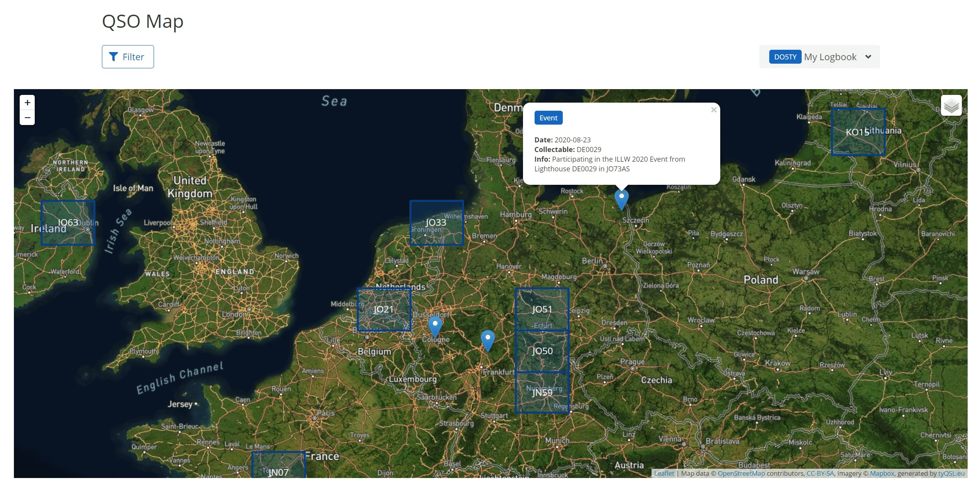Viewport: 980px width, 500px height.
Task: Click the JO21 grid locator square
Action: (x=384, y=309)
